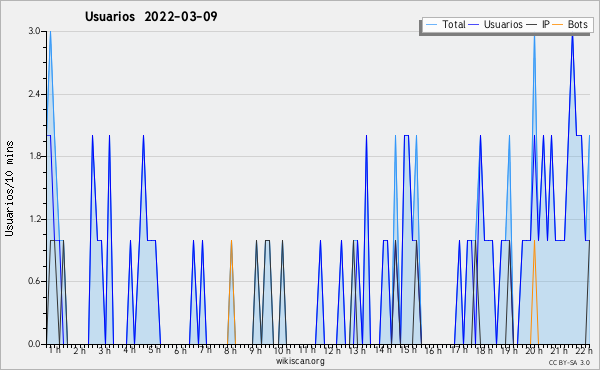This screenshot has height=370, width=600.
Task: Click the y-axis value 3.0
Action: tap(34, 31)
